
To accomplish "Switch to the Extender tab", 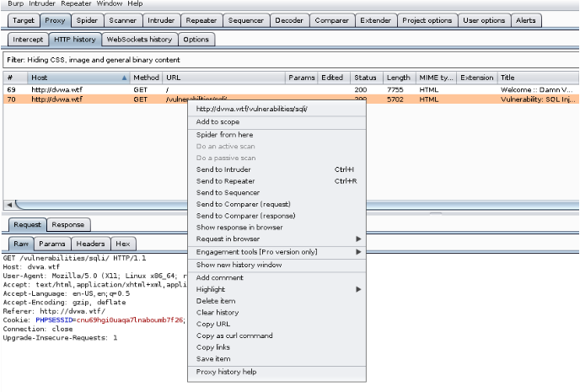I will (375, 20).
